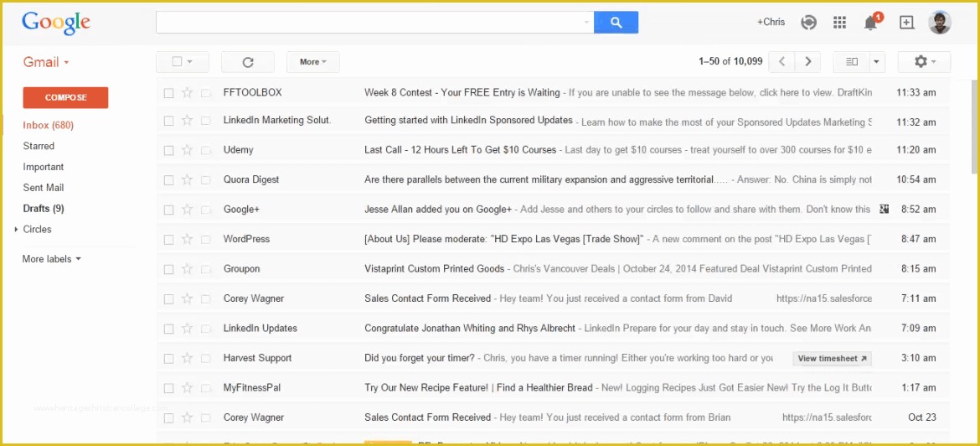The image size is (980, 446).
Task: Click the vertical scrollbar thumb
Action: (x=975, y=125)
